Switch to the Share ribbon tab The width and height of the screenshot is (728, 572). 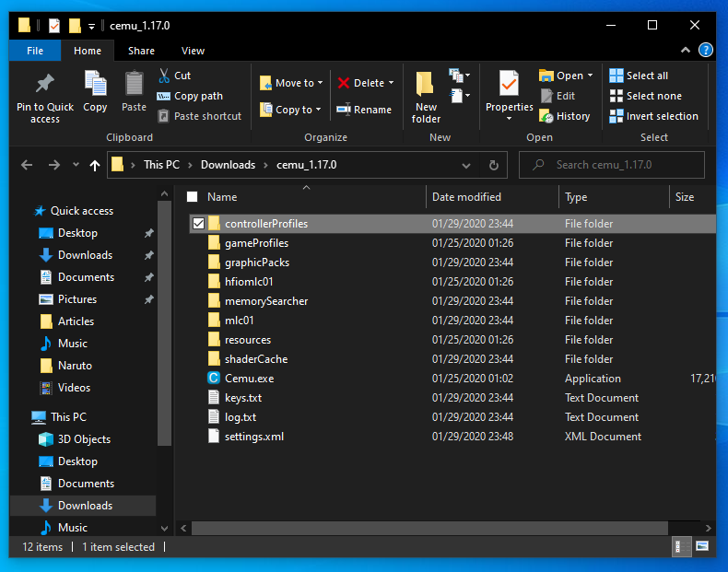(x=141, y=51)
